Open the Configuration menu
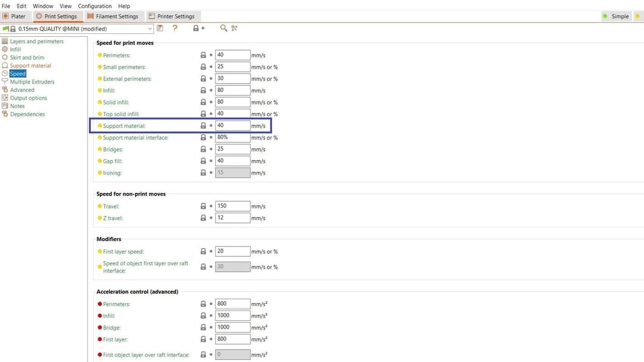This screenshot has height=362, width=644. pos(94,6)
